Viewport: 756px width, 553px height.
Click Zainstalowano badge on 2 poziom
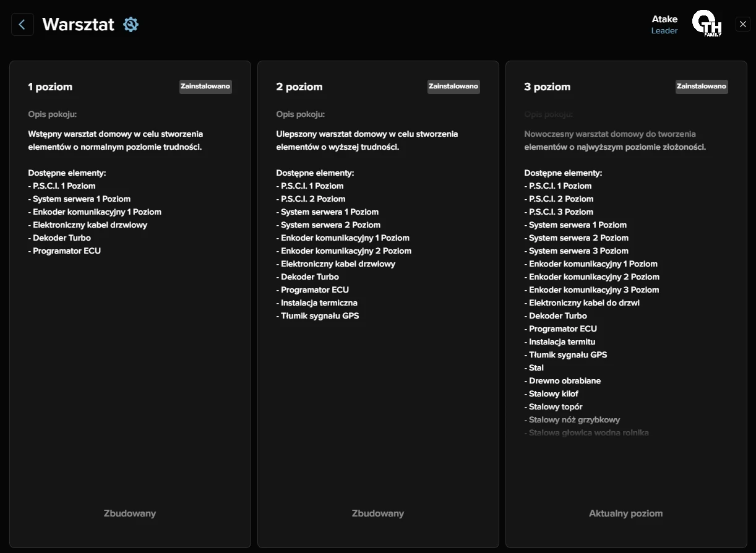[453, 87]
